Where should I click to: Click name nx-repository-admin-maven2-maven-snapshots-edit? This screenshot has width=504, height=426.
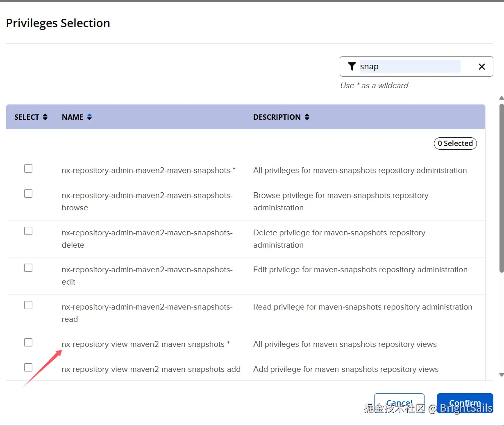[147, 276]
